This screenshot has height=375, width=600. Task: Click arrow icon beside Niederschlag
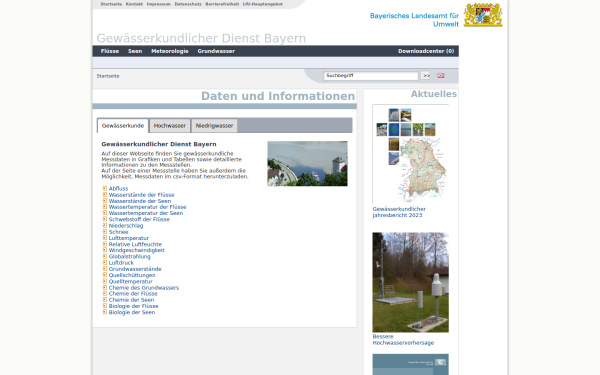coord(104,225)
